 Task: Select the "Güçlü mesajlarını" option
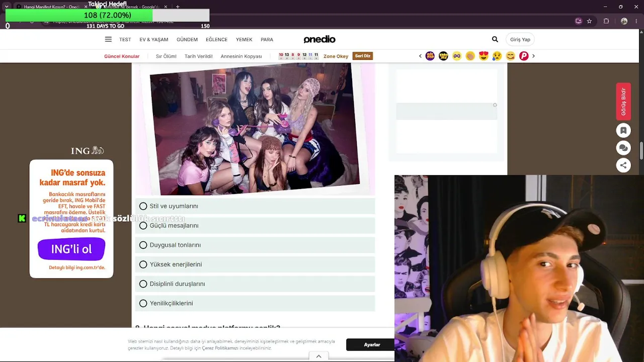(255, 226)
